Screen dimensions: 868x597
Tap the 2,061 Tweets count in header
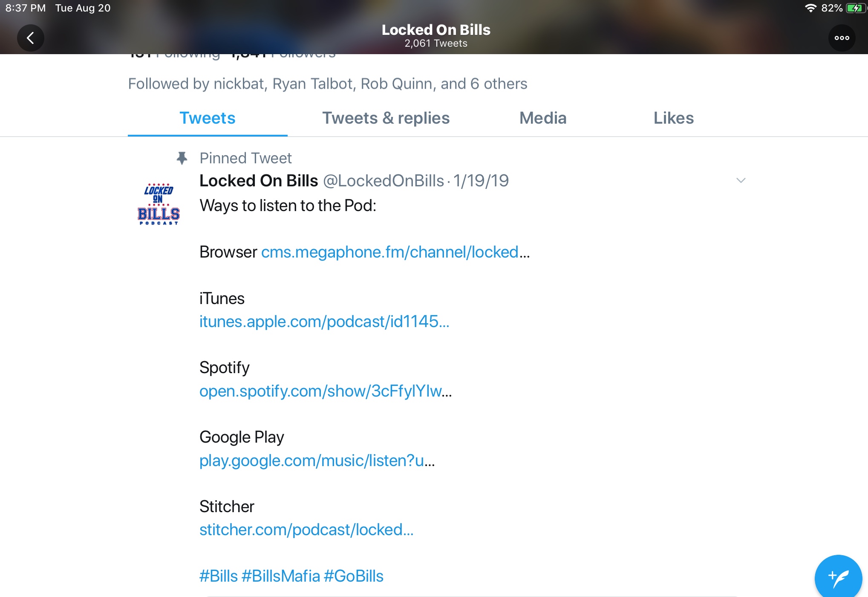pos(436,43)
